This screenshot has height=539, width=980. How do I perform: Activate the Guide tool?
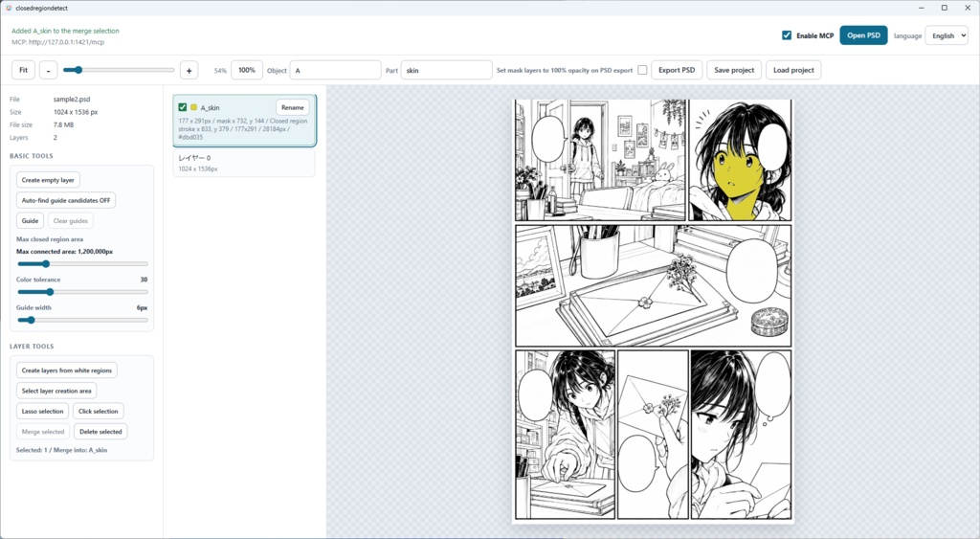(30, 221)
